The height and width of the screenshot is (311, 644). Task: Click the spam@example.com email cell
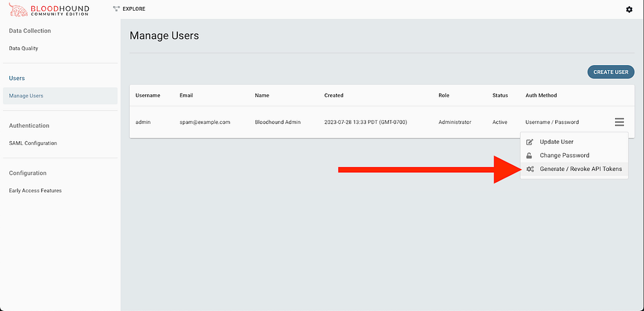coord(204,122)
